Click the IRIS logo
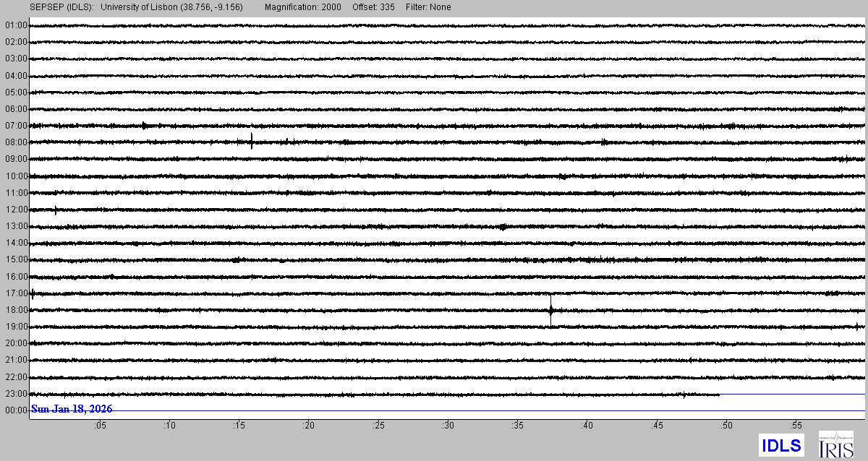Viewport: 868px width, 461px height. 835,444
